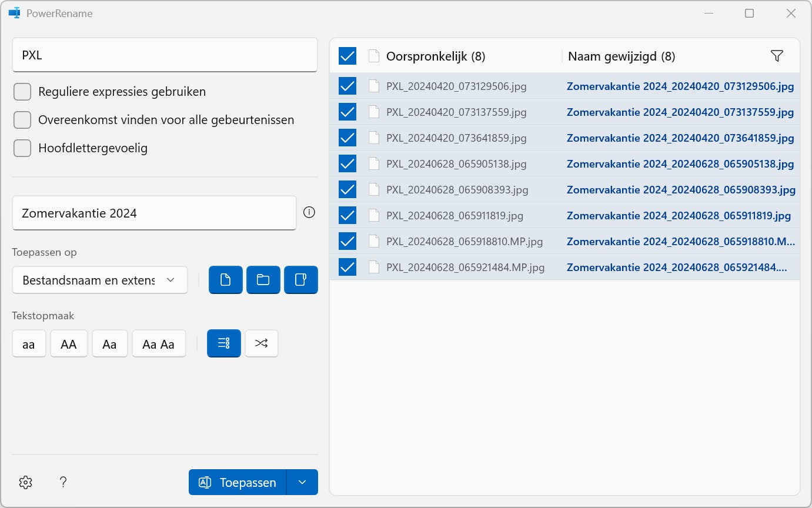
Task: Click the search field containing 'PXL'
Action: click(165, 55)
